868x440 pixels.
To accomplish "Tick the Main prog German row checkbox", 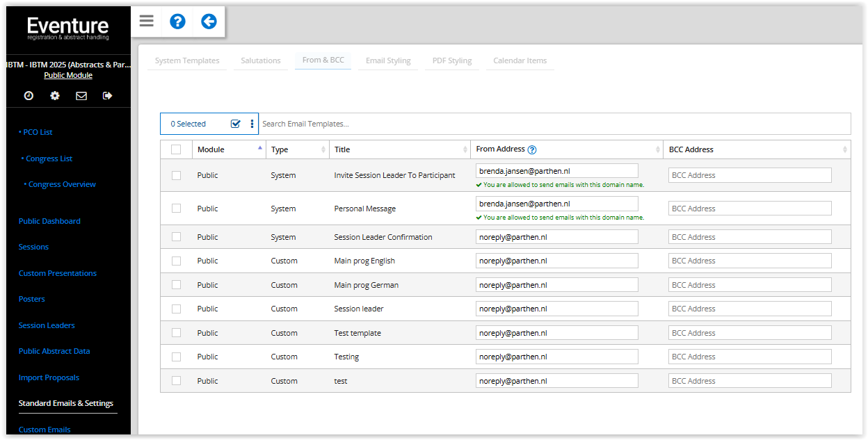I will coord(176,285).
